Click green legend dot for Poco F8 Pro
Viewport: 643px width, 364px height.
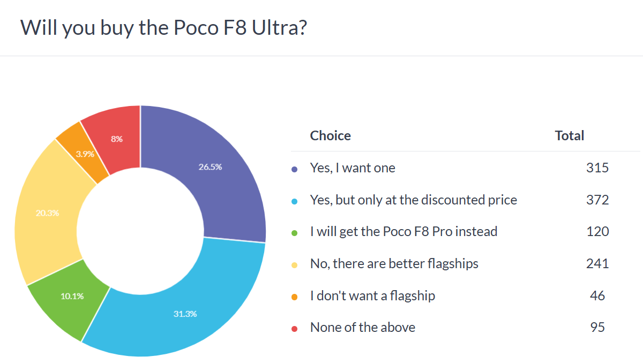[294, 232]
